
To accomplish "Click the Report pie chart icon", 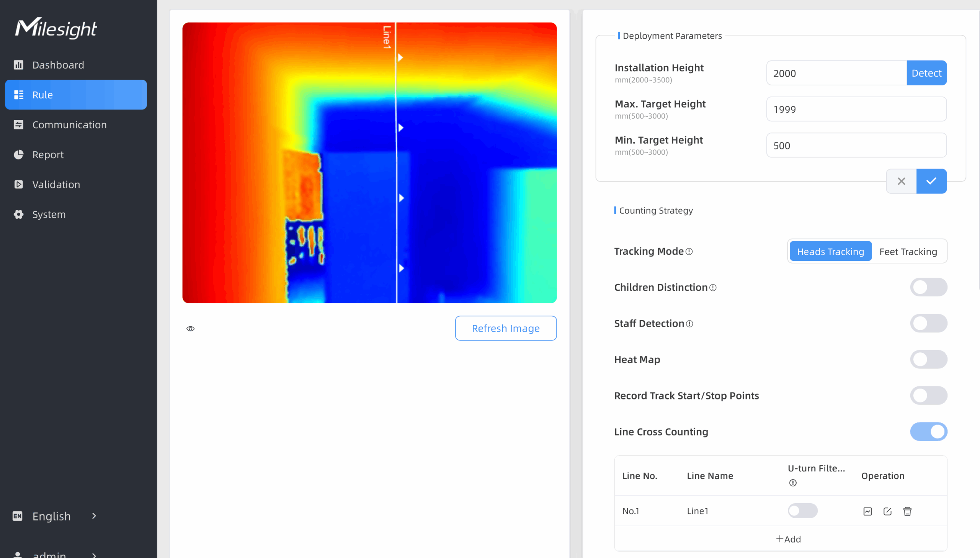I will point(18,154).
